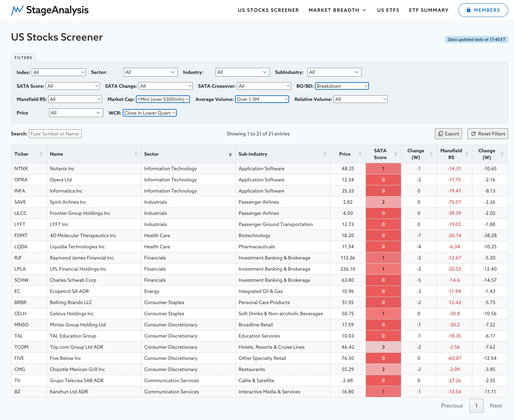Click the StageAnalysis home link text

57,10
